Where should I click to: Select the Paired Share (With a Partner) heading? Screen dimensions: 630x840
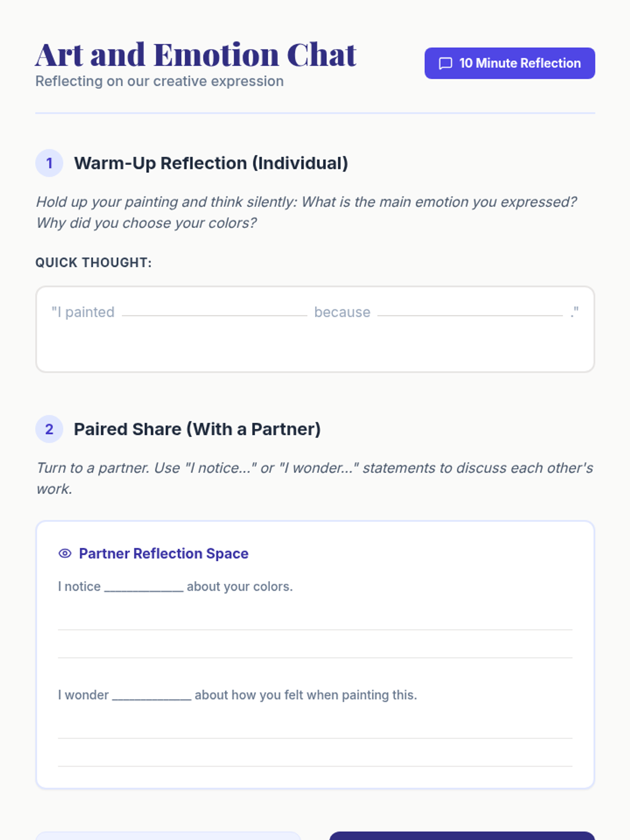[197, 429]
